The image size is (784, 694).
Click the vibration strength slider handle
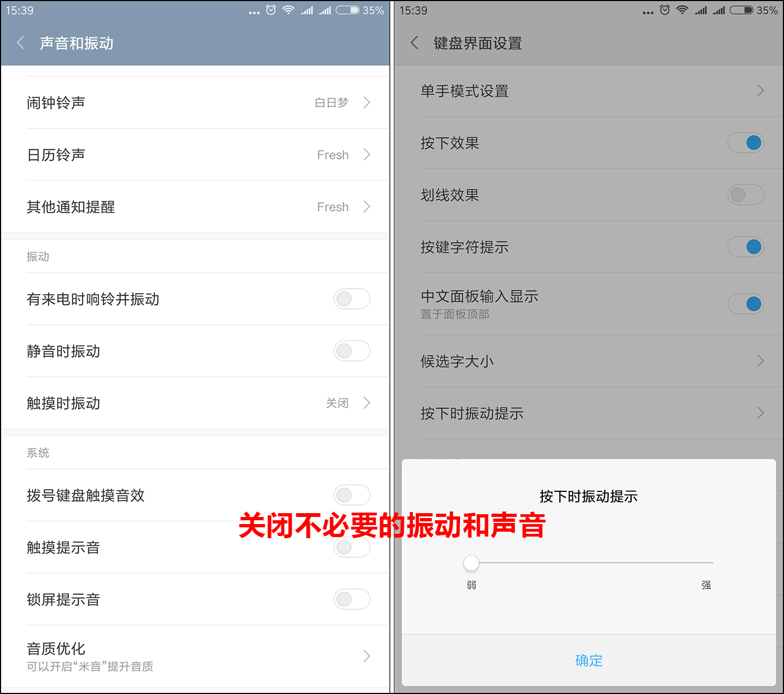pyautogui.click(x=471, y=563)
